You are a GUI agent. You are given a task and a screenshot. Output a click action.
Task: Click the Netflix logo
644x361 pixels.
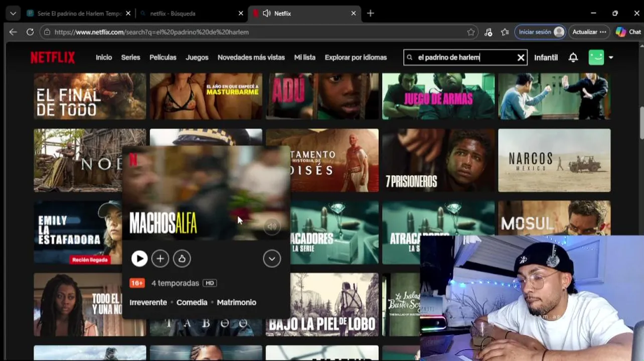pos(53,58)
